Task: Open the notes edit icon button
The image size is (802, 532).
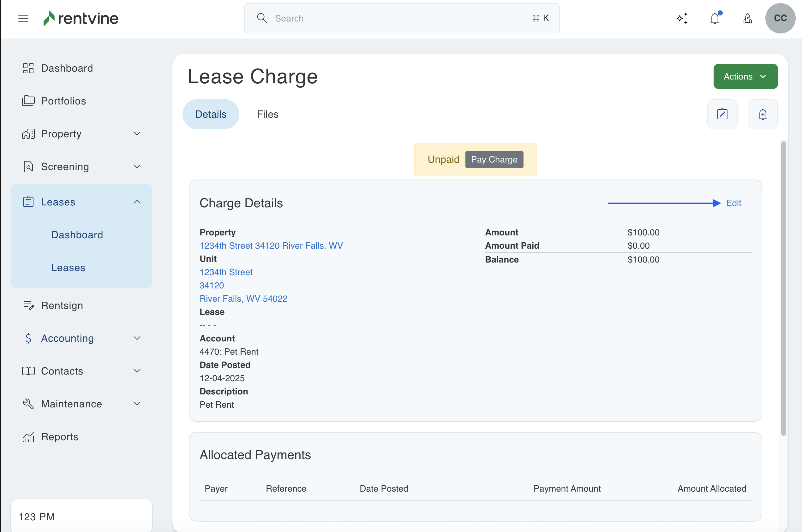Action: coord(722,114)
